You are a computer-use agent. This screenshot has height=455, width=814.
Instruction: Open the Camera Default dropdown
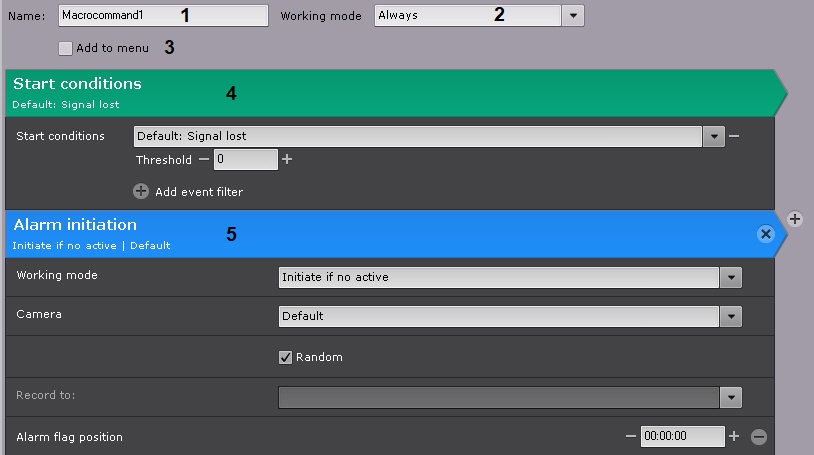point(731,316)
